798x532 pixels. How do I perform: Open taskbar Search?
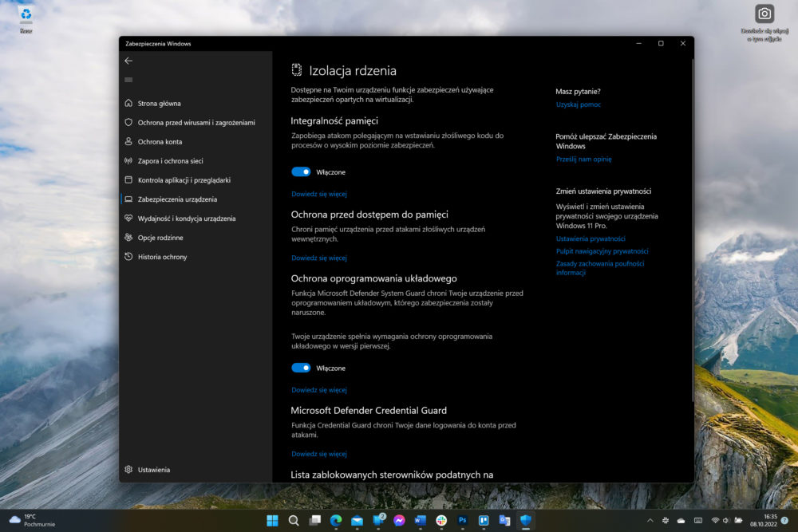coord(294,520)
